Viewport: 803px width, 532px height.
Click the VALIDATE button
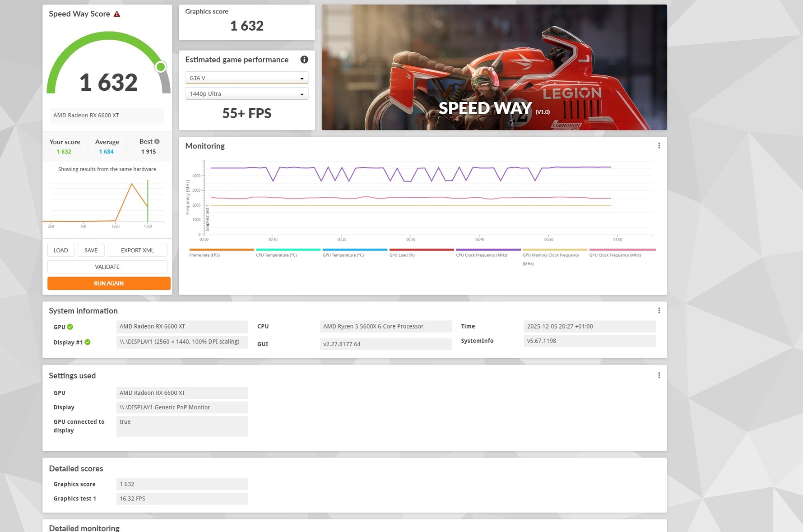(x=107, y=267)
